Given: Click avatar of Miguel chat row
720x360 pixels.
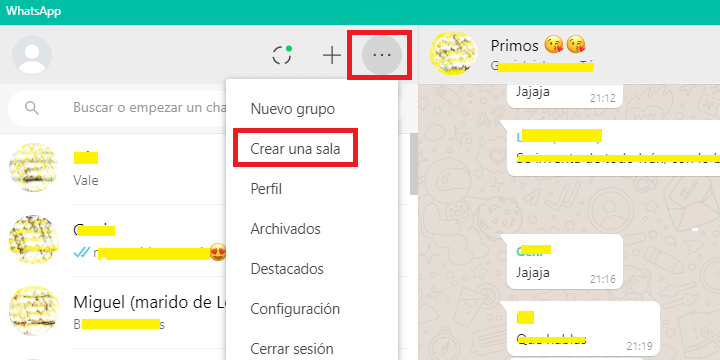Looking at the screenshot, I should [x=34, y=311].
